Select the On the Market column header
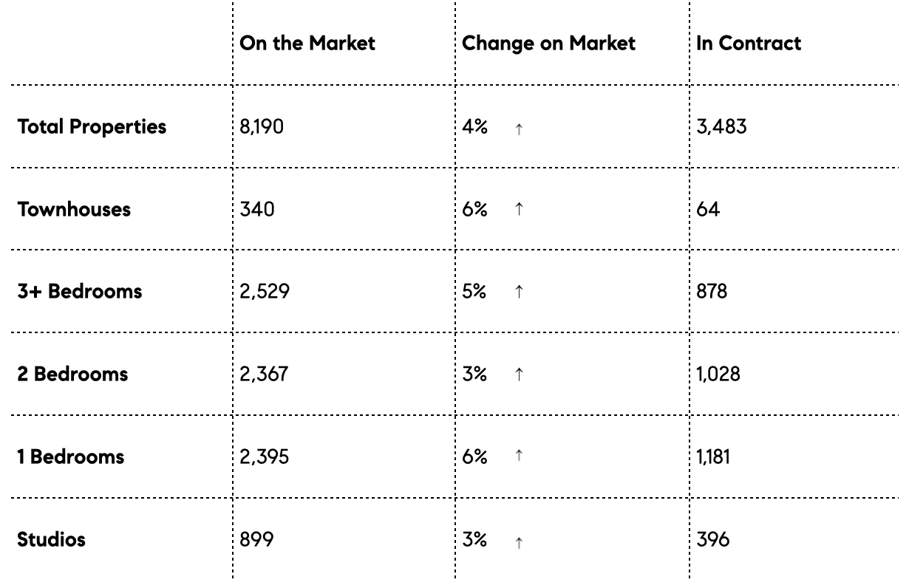Image resolution: width=909 pixels, height=588 pixels. tap(307, 43)
